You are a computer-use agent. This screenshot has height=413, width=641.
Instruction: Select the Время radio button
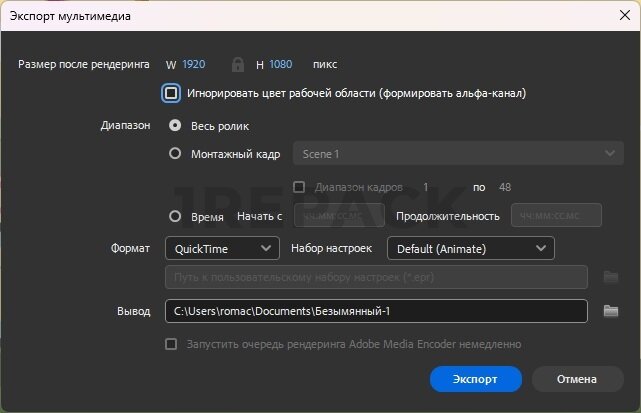point(176,216)
